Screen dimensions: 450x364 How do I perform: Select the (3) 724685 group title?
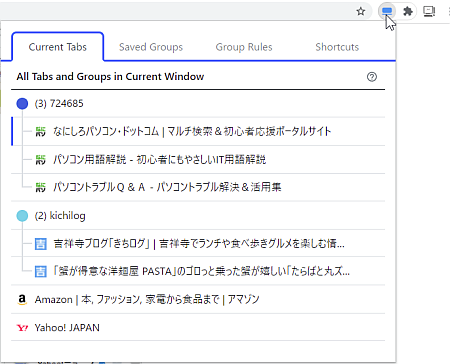click(59, 104)
